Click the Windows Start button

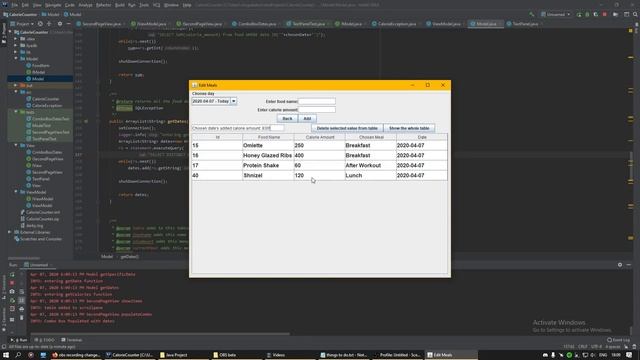point(6,355)
